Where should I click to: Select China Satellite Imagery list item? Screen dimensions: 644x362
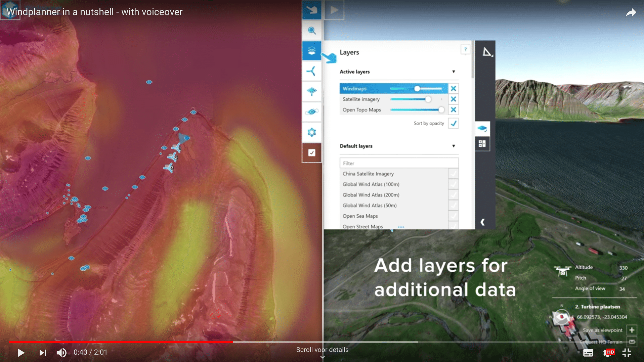(x=394, y=174)
